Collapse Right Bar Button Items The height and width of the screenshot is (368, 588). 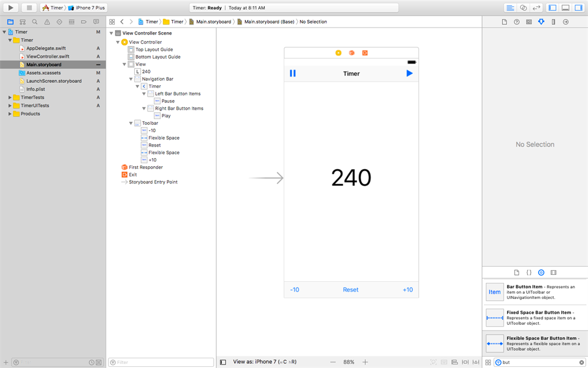[144, 109]
